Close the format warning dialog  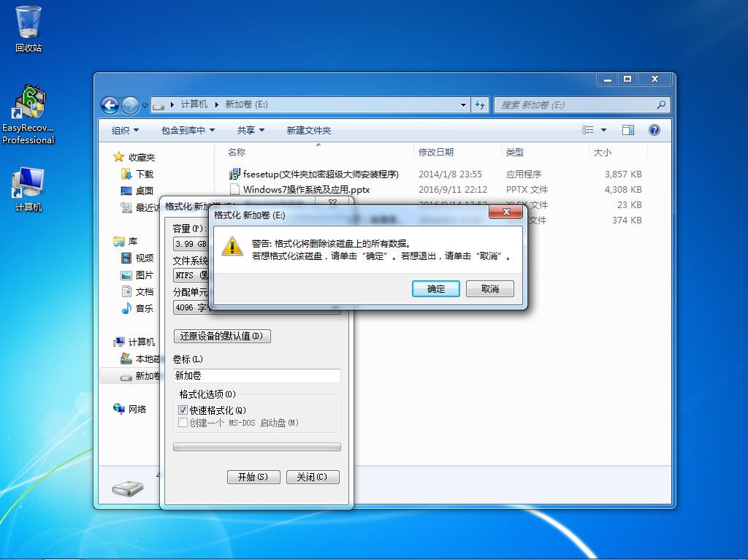506,212
